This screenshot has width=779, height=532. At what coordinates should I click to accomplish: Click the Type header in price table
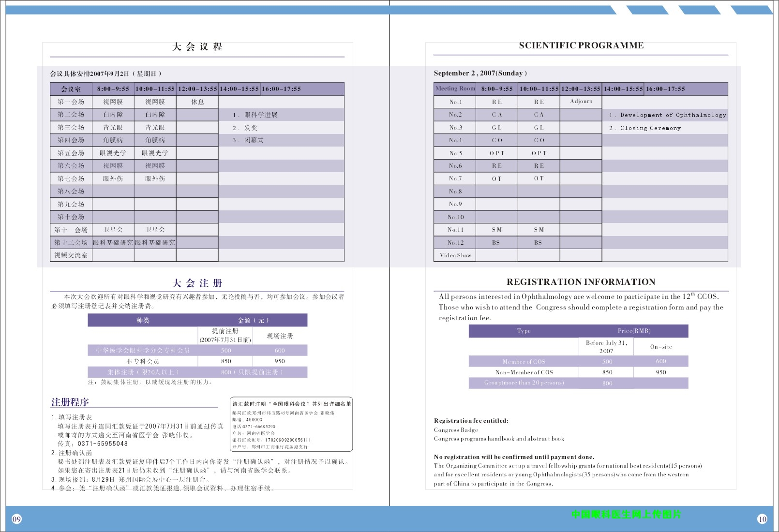(x=524, y=331)
